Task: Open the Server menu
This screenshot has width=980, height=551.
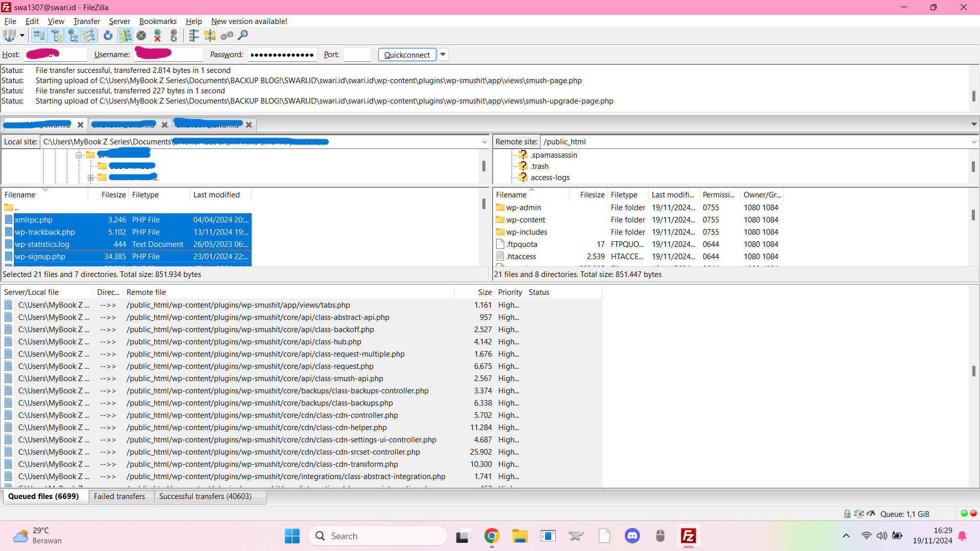Action: click(x=119, y=21)
